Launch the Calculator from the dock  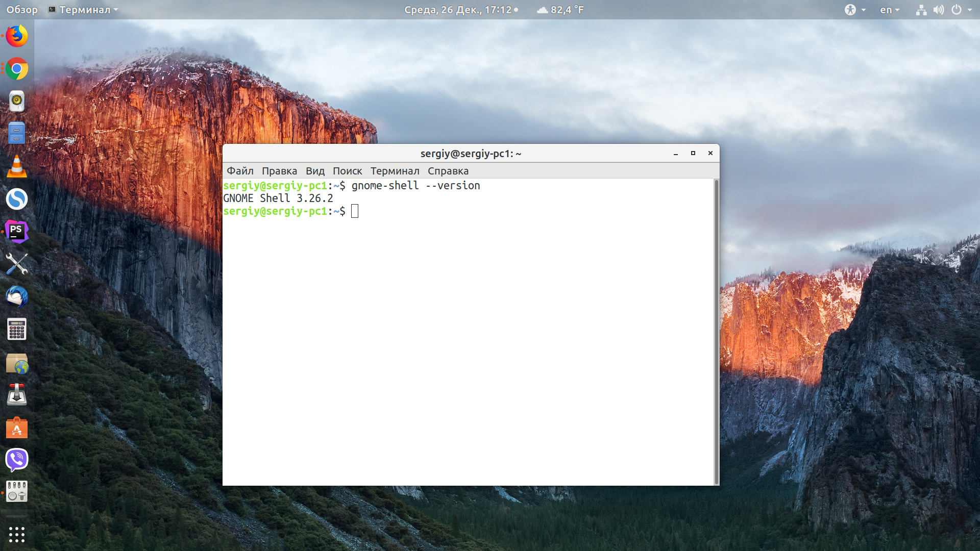pos(17,329)
